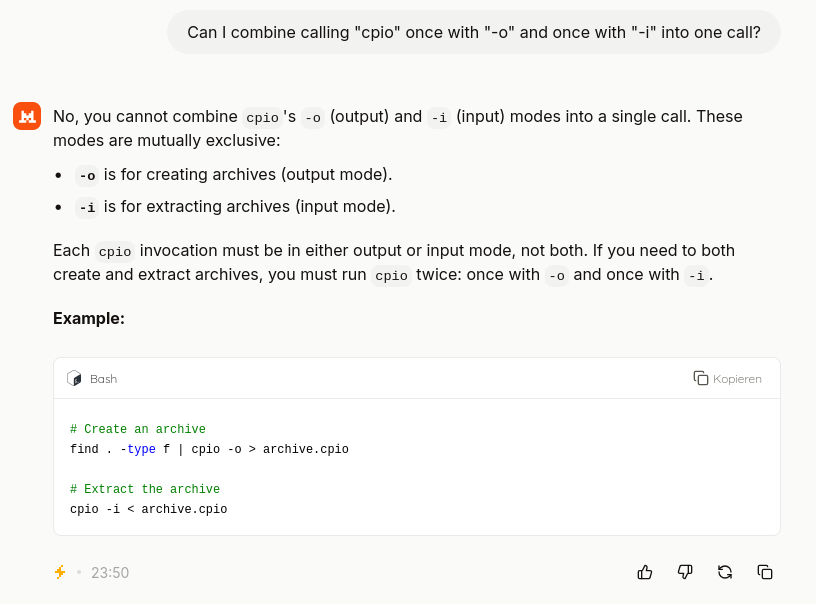Click the bold -i code in second bullet
The height and width of the screenshot is (604, 816).
tap(87, 207)
